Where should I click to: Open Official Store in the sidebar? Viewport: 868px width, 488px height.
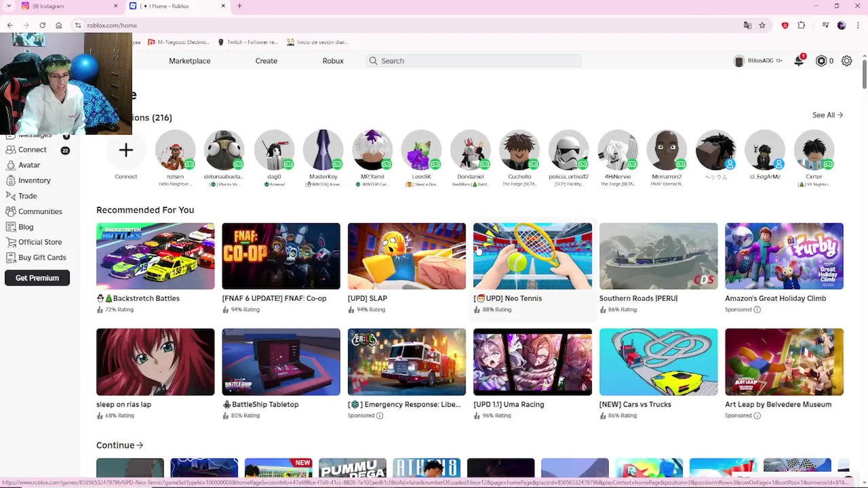[39, 242]
